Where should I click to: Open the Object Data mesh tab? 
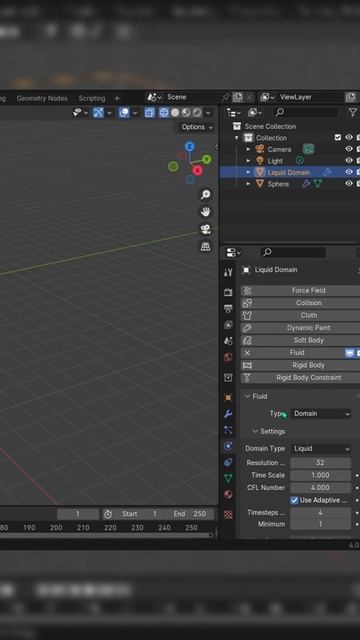click(228, 478)
